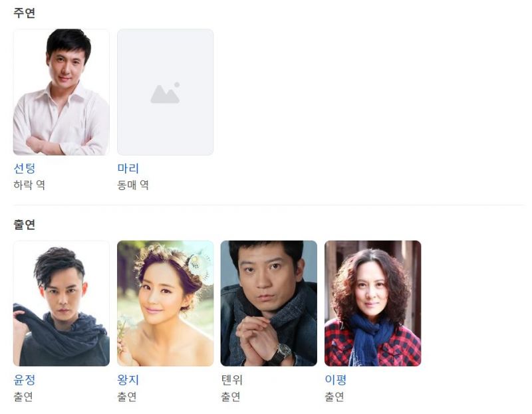Click the 선텅 name link
Screen dimensions: 532x414
point(25,169)
